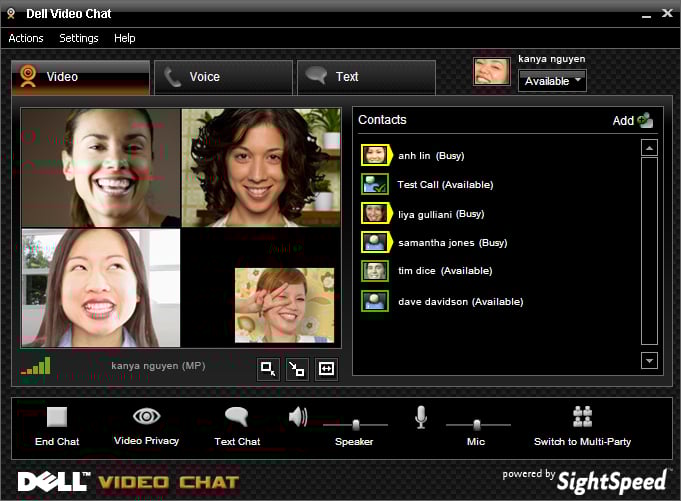Open the Settings menu

click(x=79, y=38)
